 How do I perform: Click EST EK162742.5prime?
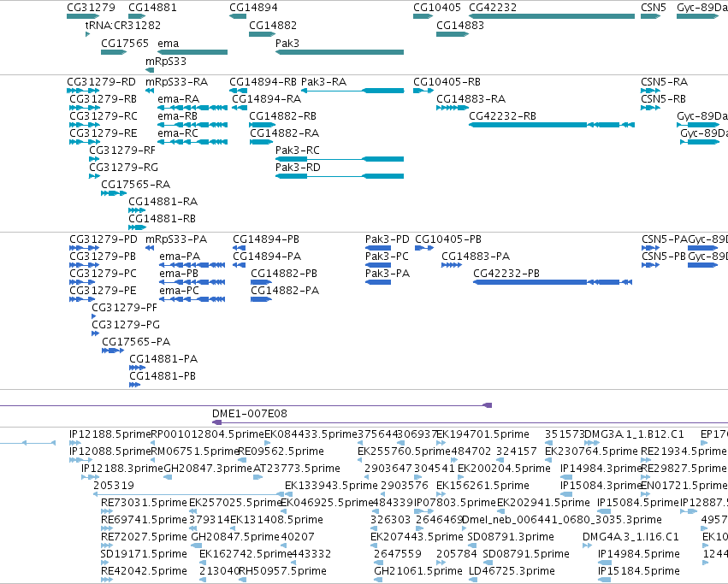246,554
